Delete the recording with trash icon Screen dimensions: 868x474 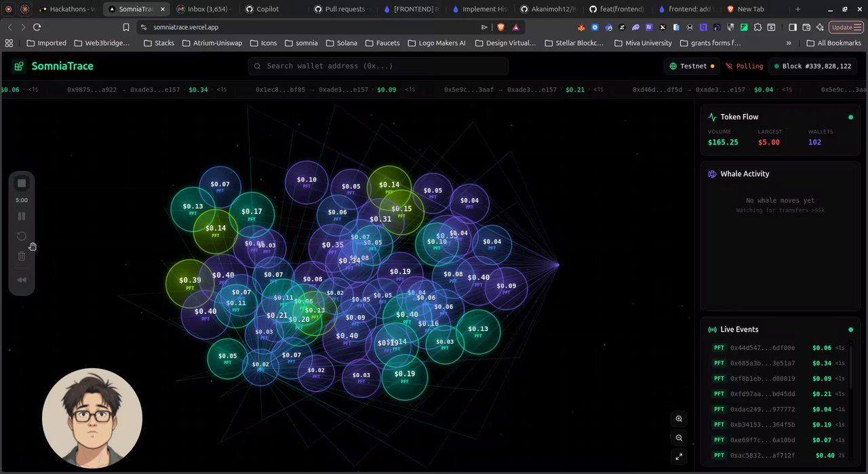click(22, 256)
